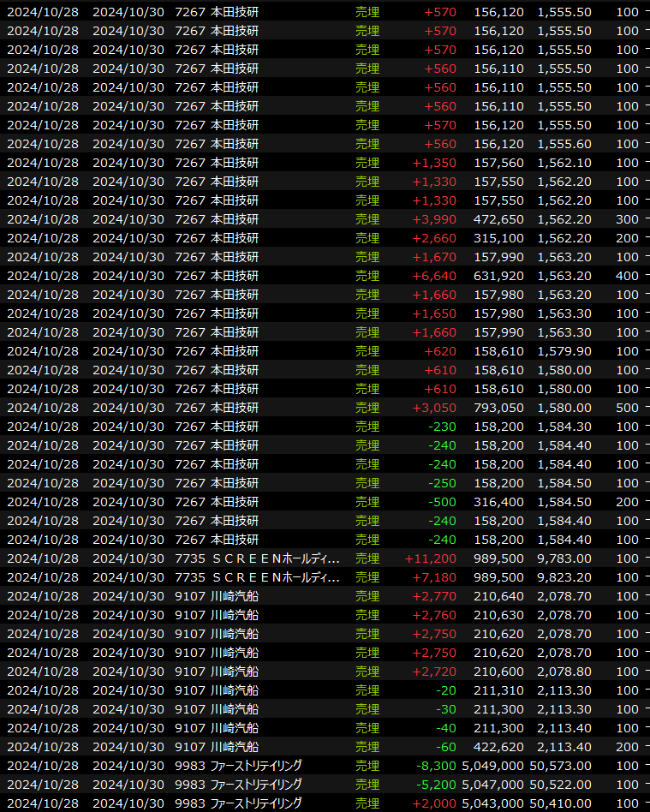Click the 1,555.60 price cell
Screen dimensions: 650x812
click(x=564, y=144)
